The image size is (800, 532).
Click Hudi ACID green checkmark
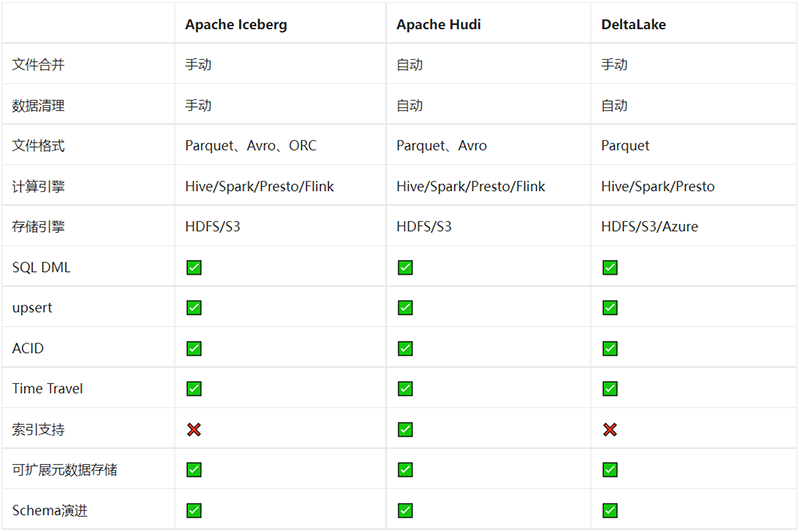pos(406,348)
